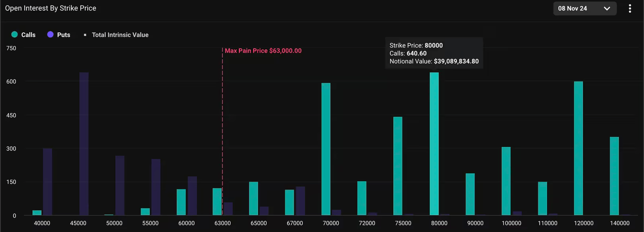The width and height of the screenshot is (644, 232).
Task: Click the 75000 strike calls bar
Action: 398,166
